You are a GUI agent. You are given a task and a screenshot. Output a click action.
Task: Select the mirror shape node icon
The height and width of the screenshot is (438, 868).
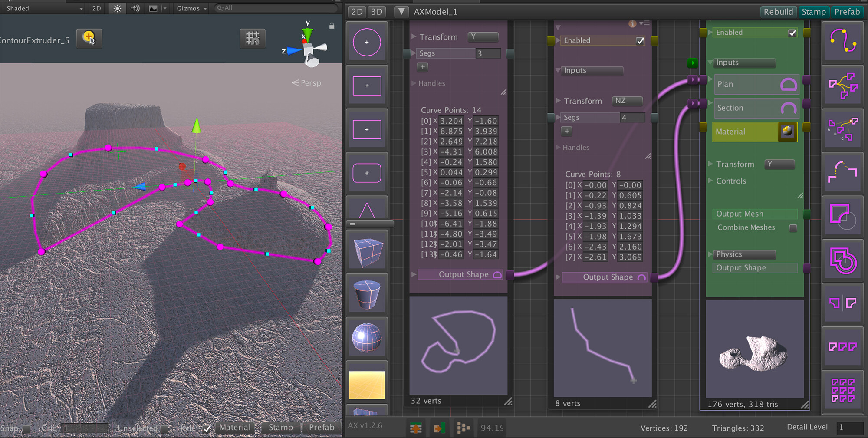[x=842, y=303]
